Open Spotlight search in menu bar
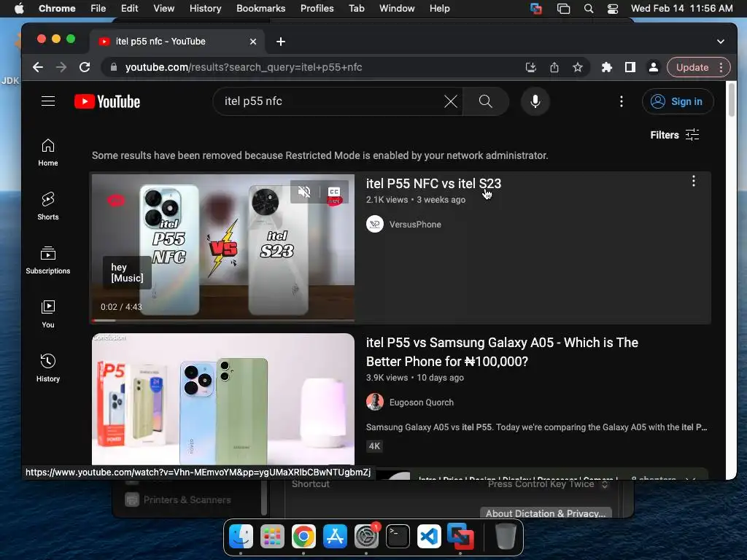747x560 pixels. click(589, 9)
